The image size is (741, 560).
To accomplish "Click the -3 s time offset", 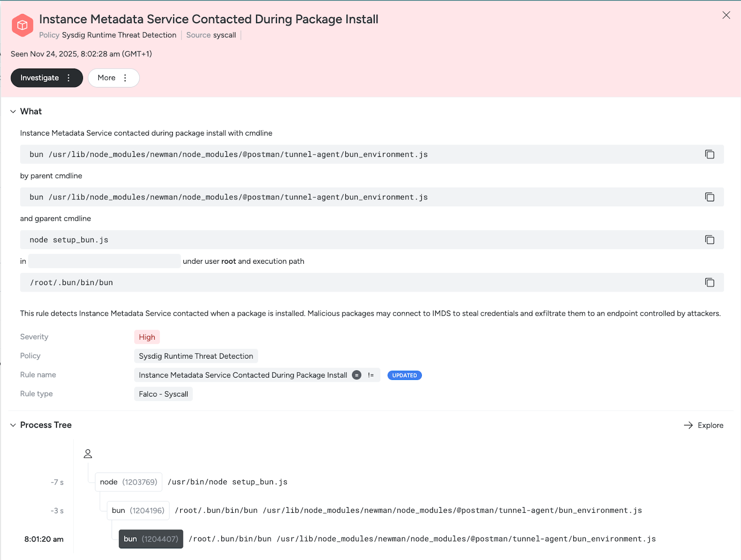I will (57, 511).
